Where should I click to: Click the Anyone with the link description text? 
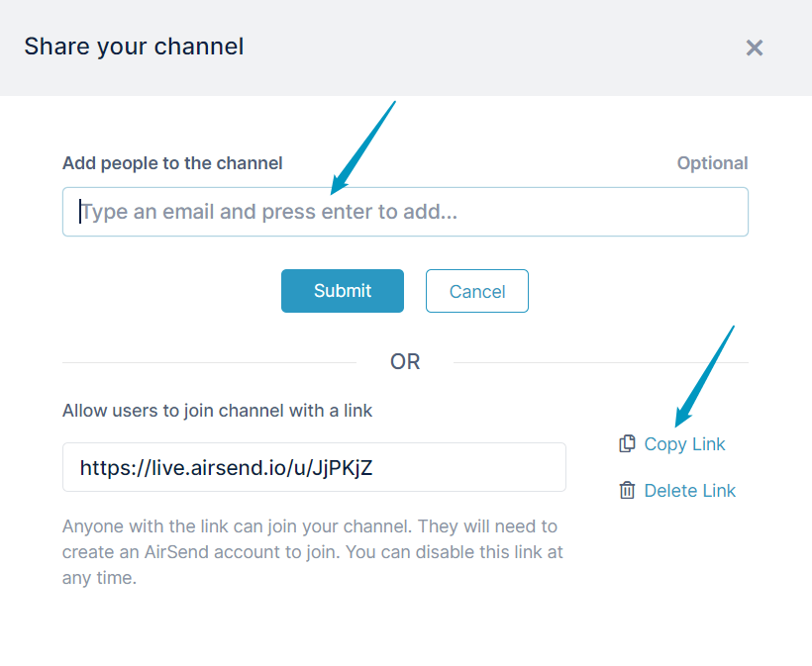pyautogui.click(x=312, y=552)
